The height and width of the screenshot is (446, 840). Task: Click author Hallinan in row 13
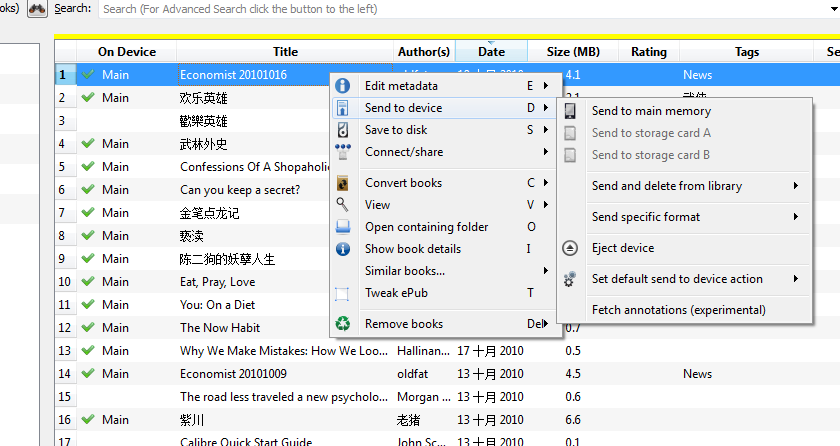423,351
